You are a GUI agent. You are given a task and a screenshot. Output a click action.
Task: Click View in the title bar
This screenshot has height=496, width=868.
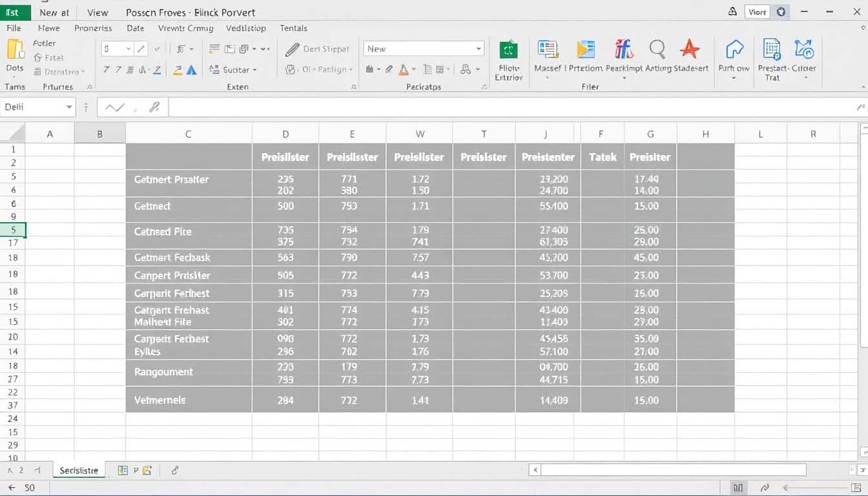click(x=98, y=12)
